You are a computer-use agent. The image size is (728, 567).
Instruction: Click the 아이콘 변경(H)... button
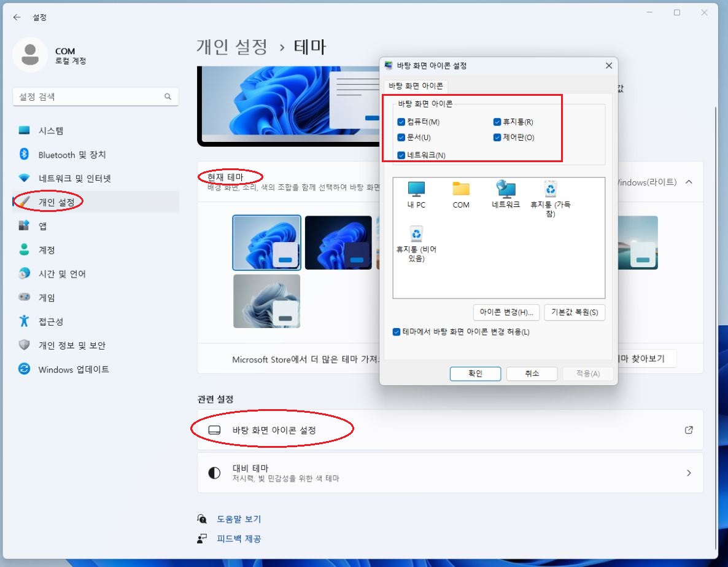point(506,312)
